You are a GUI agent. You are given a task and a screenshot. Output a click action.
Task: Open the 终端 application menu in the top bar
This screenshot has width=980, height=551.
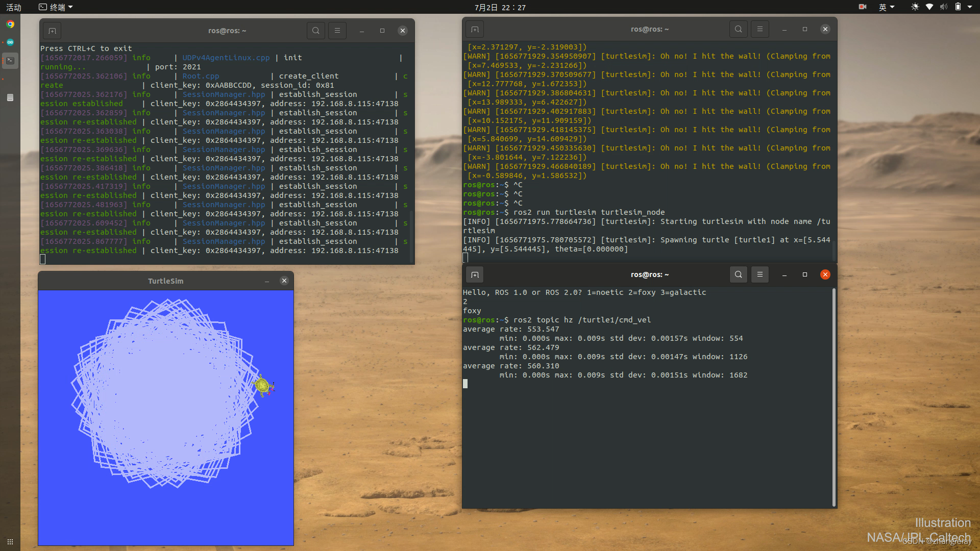tap(56, 7)
